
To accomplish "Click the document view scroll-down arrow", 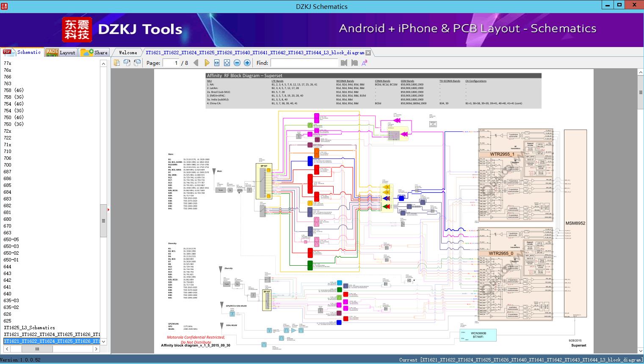I will coord(640,350).
